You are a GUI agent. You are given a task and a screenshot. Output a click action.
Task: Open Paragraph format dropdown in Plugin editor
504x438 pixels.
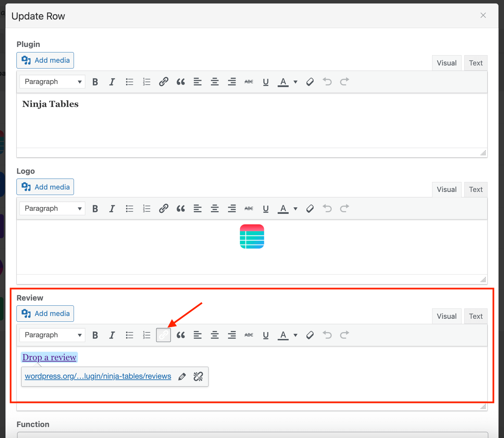pyautogui.click(x=52, y=82)
